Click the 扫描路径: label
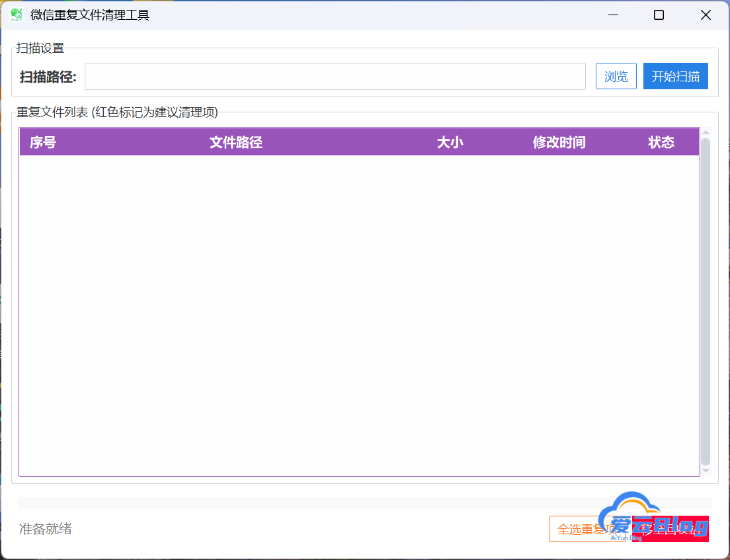Screen dimensions: 730x560 point(48,77)
